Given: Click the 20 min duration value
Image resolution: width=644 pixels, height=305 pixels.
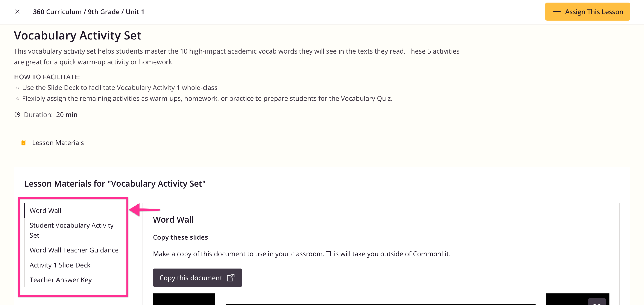Looking at the screenshot, I should (67, 115).
